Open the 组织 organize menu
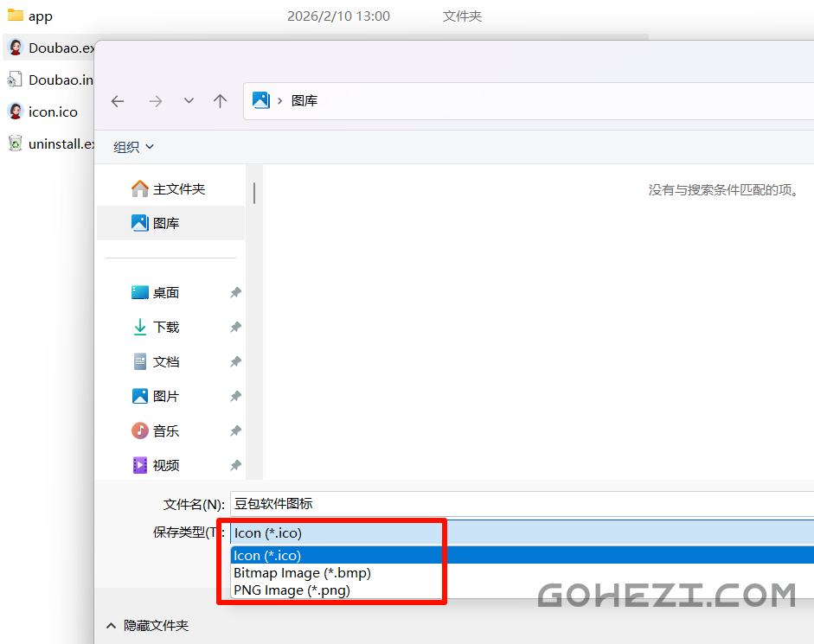This screenshot has width=814, height=644. [134, 147]
